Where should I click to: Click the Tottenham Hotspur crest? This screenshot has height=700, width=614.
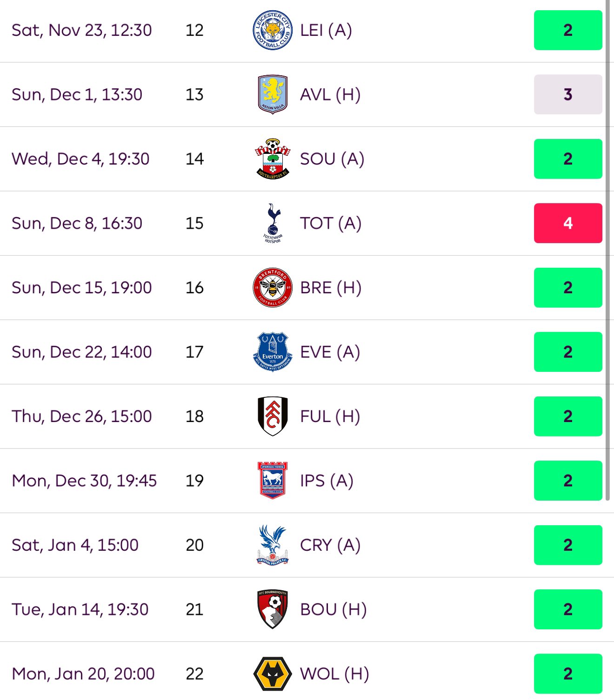coord(273,223)
